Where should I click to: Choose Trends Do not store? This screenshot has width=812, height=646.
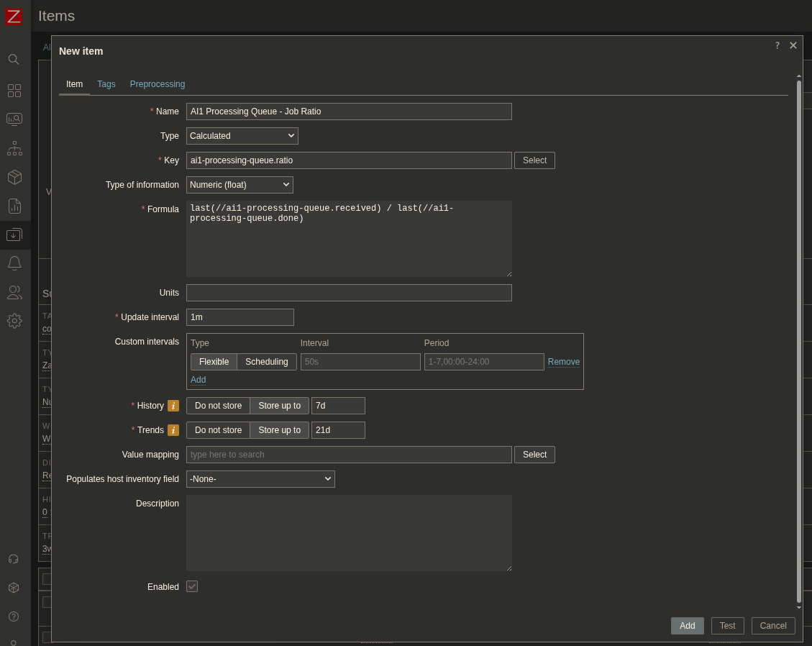coord(218,430)
